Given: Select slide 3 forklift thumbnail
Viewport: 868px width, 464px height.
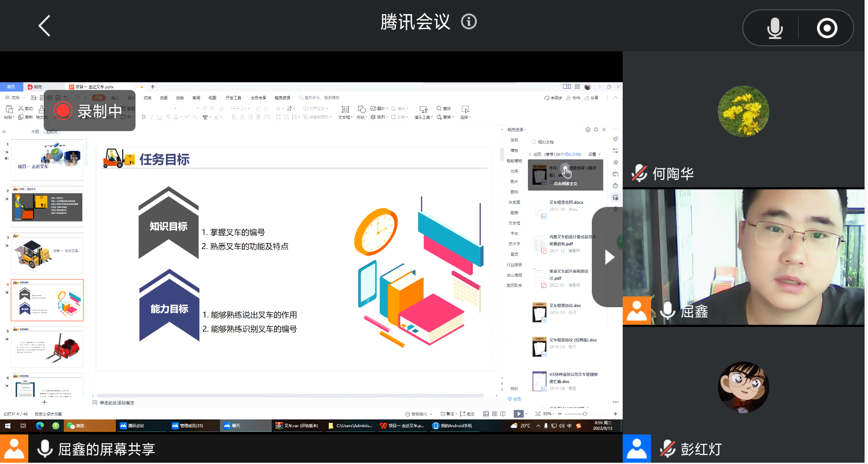Looking at the screenshot, I should (x=47, y=254).
